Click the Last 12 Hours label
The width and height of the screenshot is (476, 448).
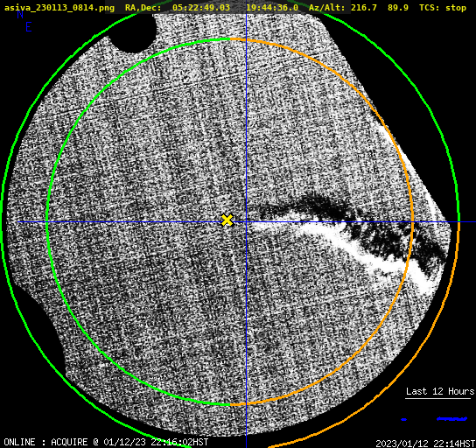coord(440,391)
